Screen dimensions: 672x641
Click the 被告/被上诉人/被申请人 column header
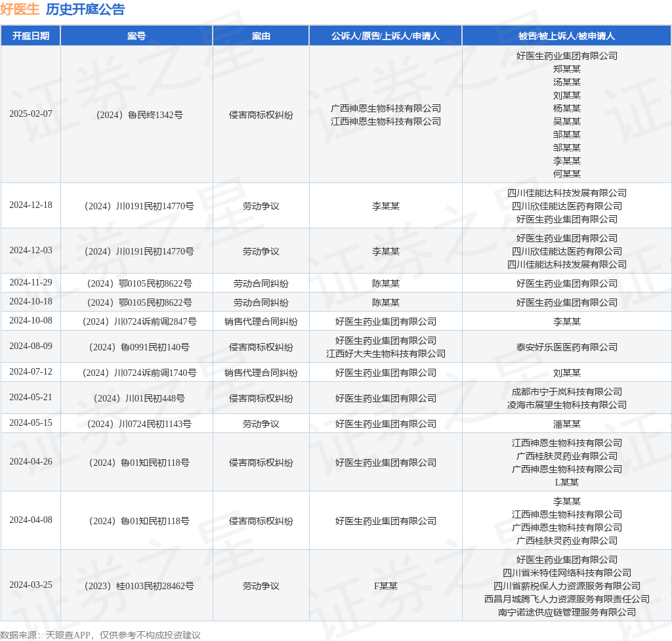click(x=566, y=36)
